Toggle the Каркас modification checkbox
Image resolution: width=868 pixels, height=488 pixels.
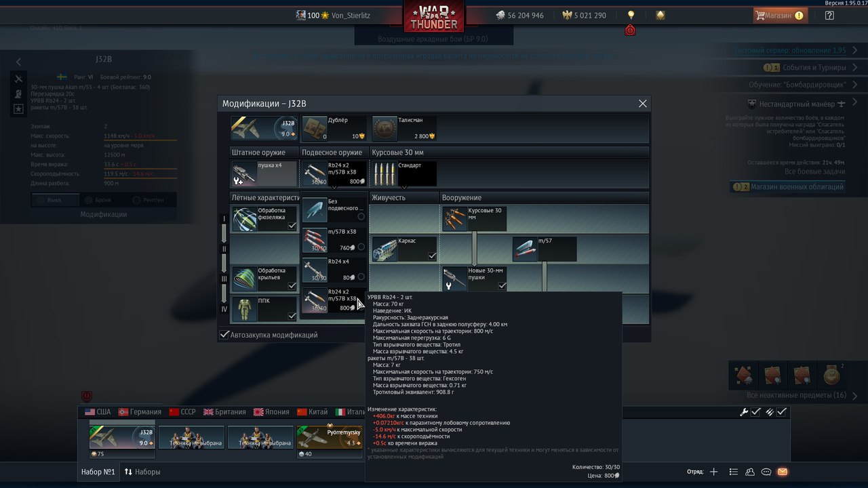tap(432, 256)
